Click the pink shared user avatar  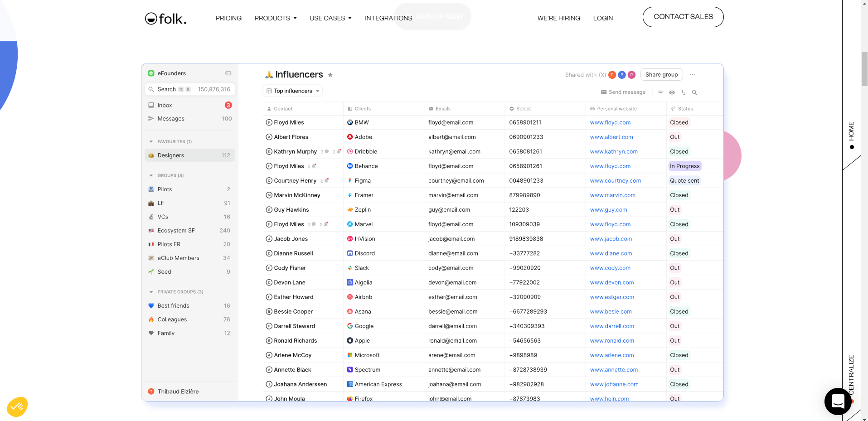click(631, 75)
